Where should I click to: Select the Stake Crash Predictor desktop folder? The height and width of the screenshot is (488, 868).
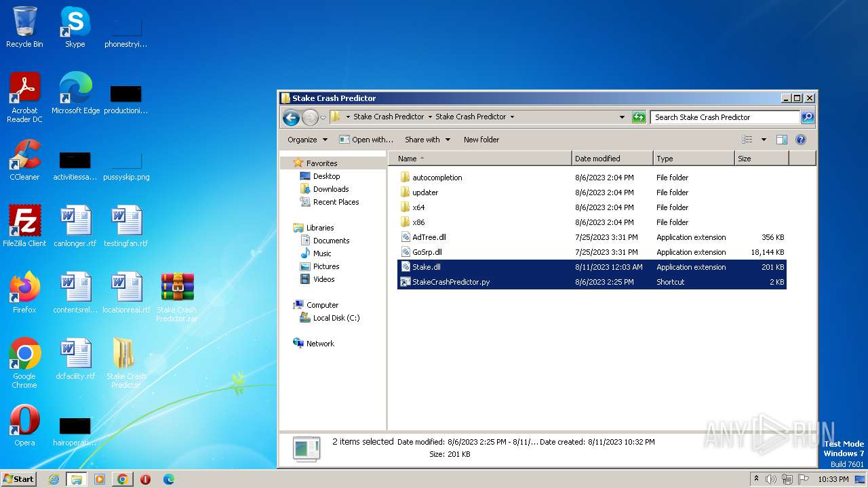125,363
